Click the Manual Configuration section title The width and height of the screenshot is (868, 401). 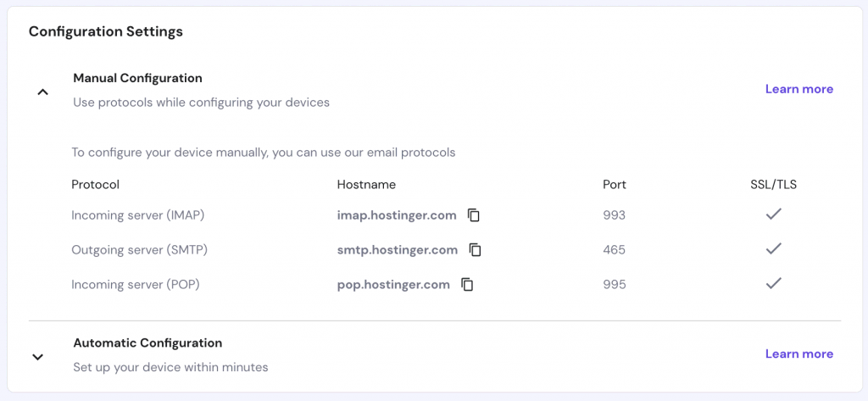pos(137,78)
